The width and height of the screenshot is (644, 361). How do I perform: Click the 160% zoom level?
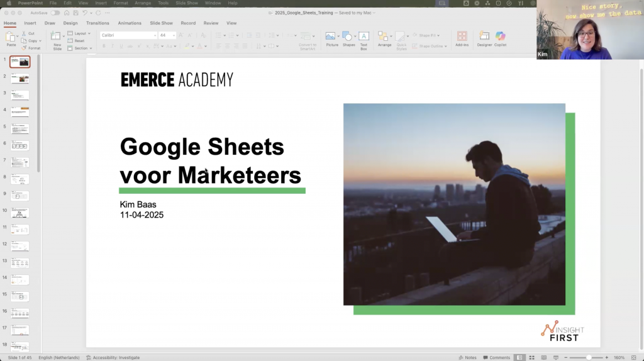pos(619,358)
